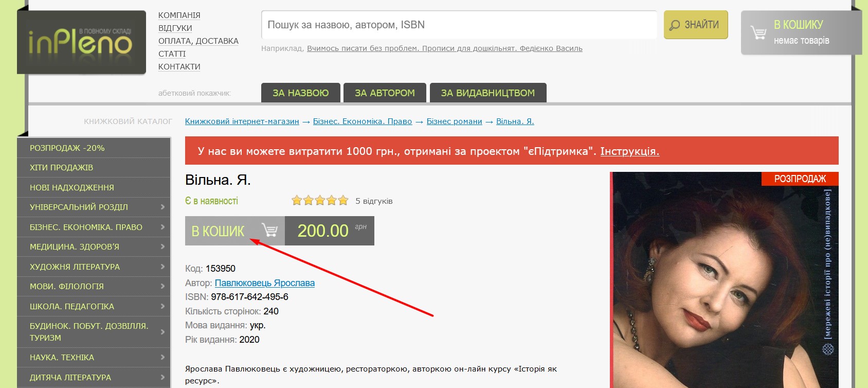Switch to the За назвою tab
868x388 pixels.
pyautogui.click(x=301, y=93)
